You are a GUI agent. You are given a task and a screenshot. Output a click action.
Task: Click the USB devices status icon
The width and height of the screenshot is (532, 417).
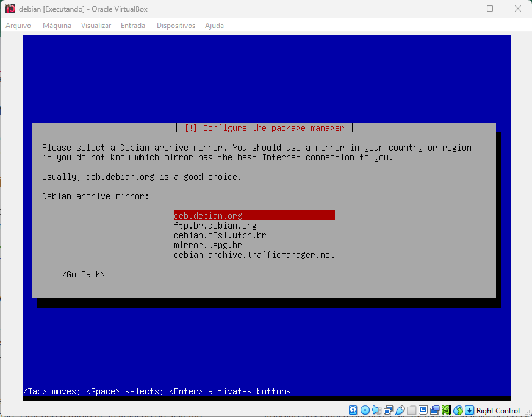(400, 410)
